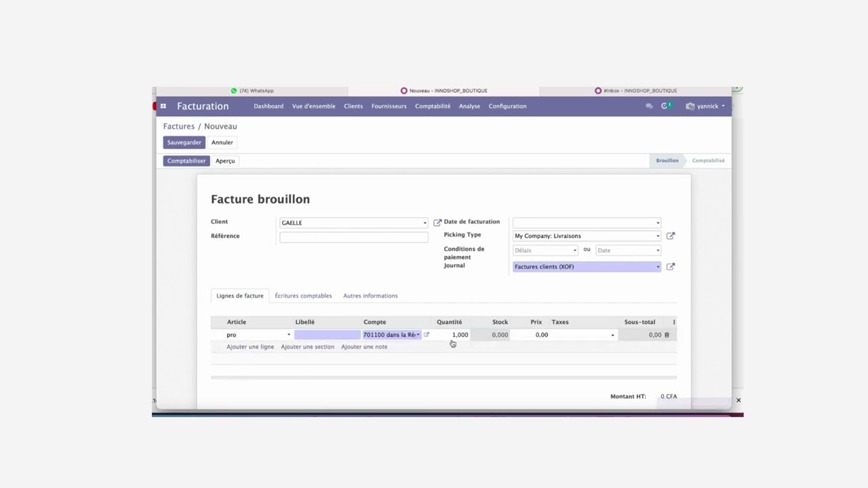Open the Comptabilité menu

[x=433, y=106]
